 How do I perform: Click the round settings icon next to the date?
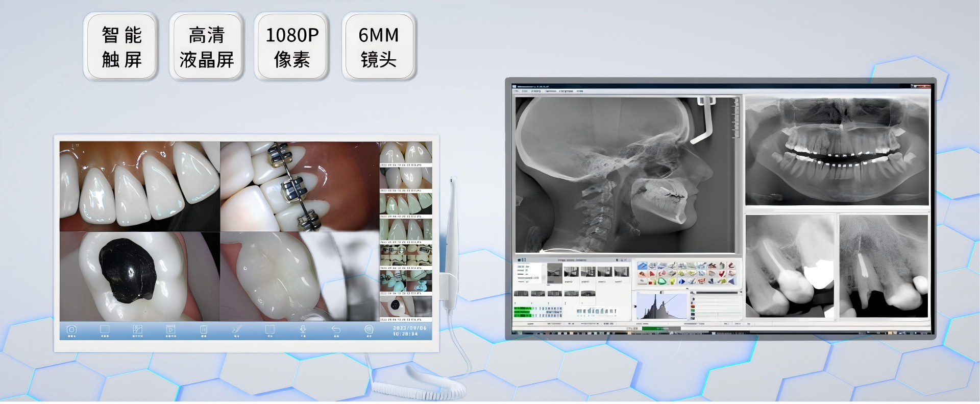[369, 330]
